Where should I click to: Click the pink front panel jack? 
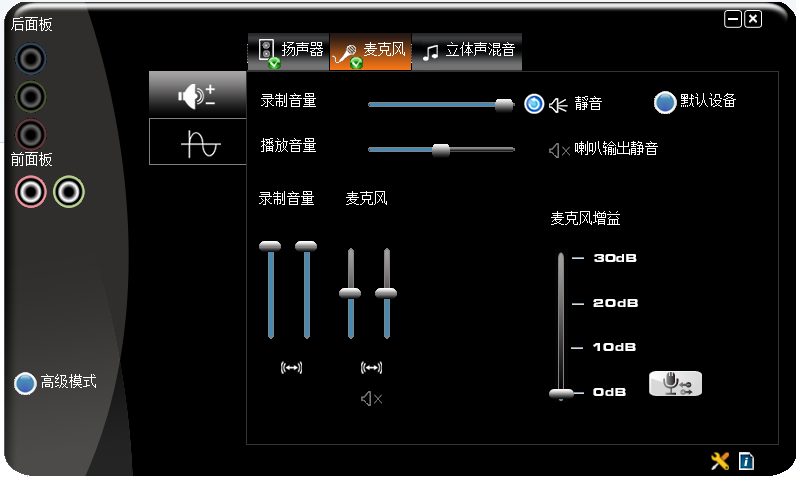(30, 192)
